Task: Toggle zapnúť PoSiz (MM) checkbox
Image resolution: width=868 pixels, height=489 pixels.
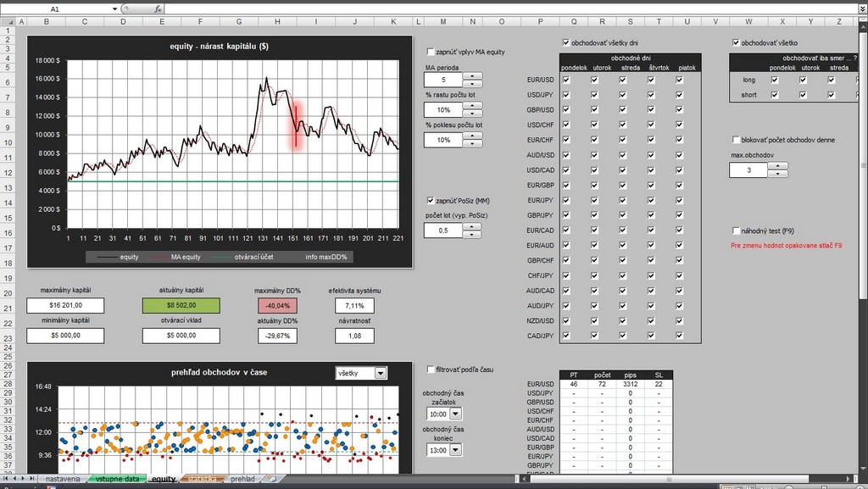Action: (x=431, y=200)
